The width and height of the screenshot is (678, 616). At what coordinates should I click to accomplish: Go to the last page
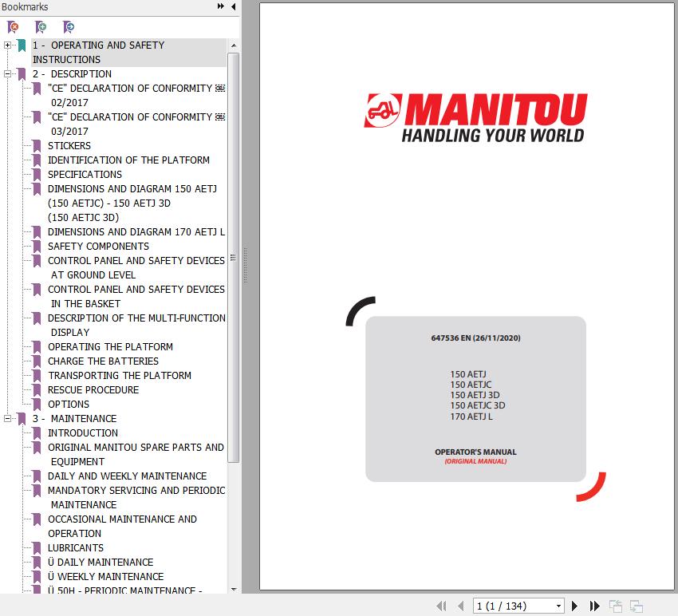tap(595, 606)
